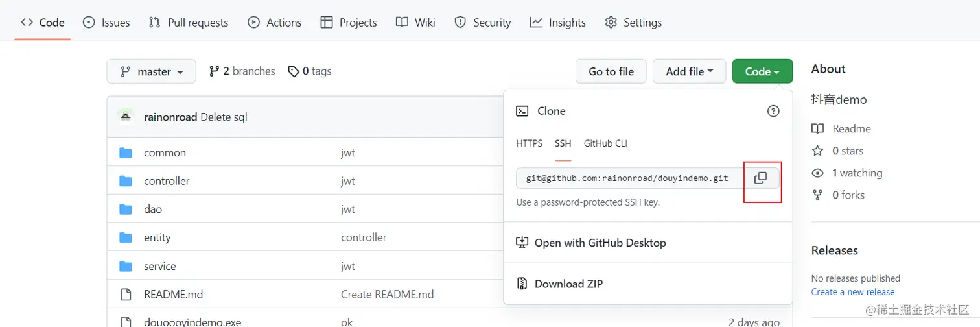Select the SSH clone tab

click(x=563, y=143)
